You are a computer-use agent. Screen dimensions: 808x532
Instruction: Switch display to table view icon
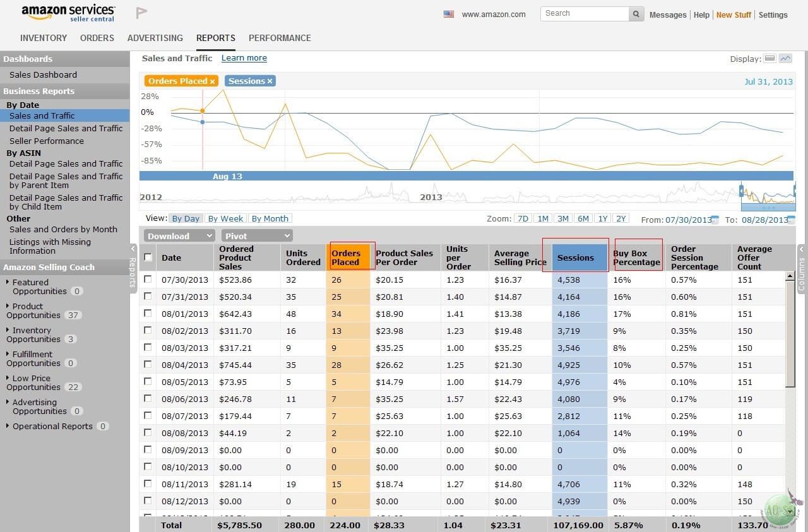point(769,59)
